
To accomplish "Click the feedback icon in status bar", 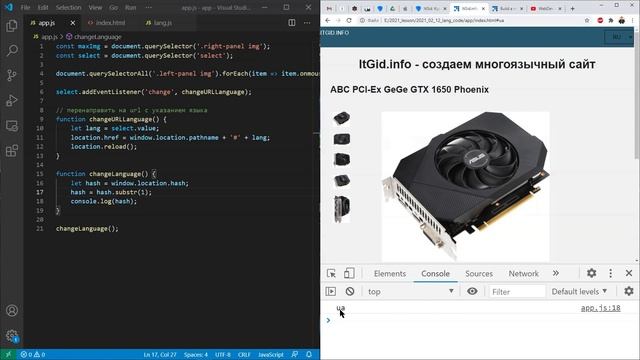I will coord(295,355).
